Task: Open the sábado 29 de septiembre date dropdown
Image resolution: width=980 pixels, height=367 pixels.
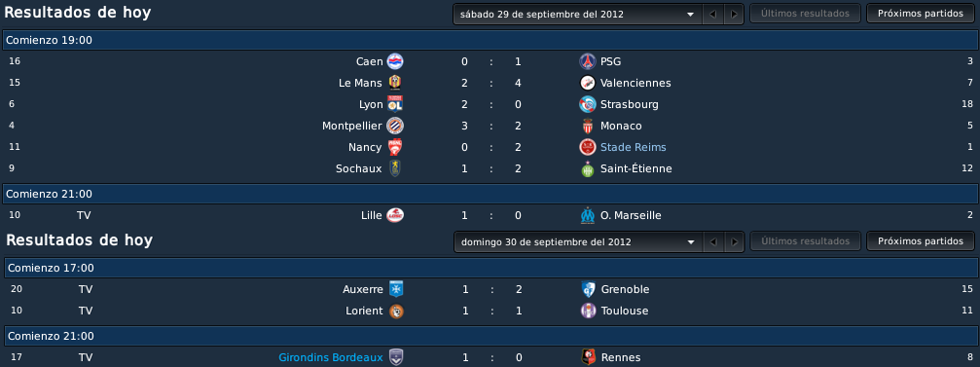Action: tap(577, 14)
